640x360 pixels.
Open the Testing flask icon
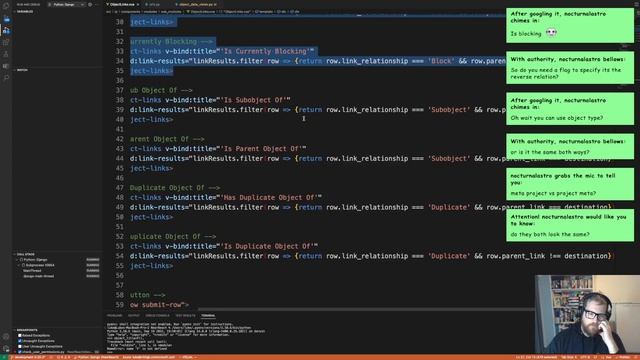pyautogui.click(x=6, y=54)
